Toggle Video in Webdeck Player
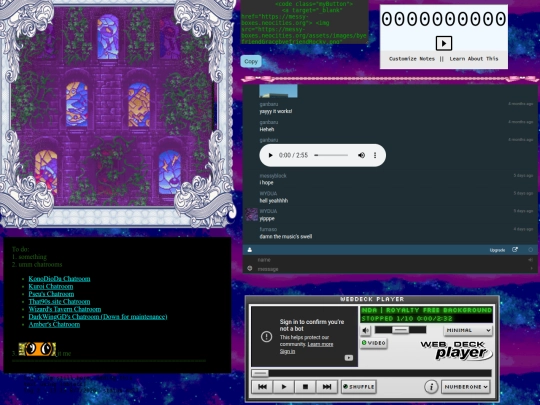Screen dimensions: 540x405 click(374, 343)
